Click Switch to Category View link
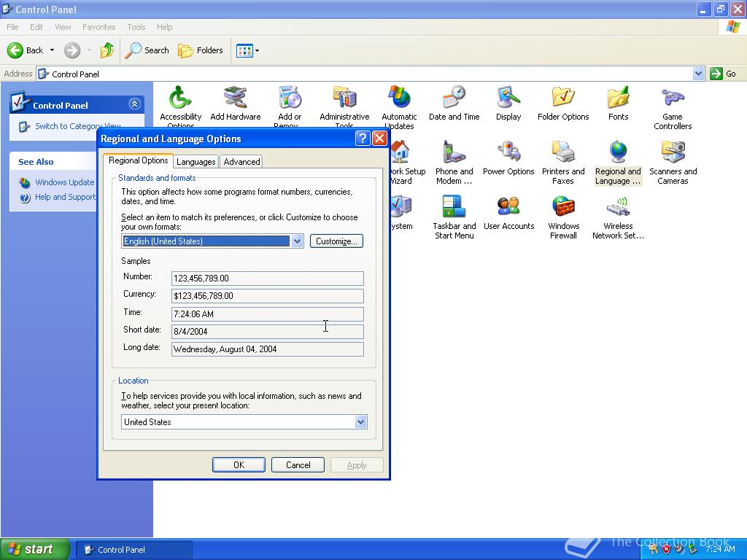 [x=77, y=126]
